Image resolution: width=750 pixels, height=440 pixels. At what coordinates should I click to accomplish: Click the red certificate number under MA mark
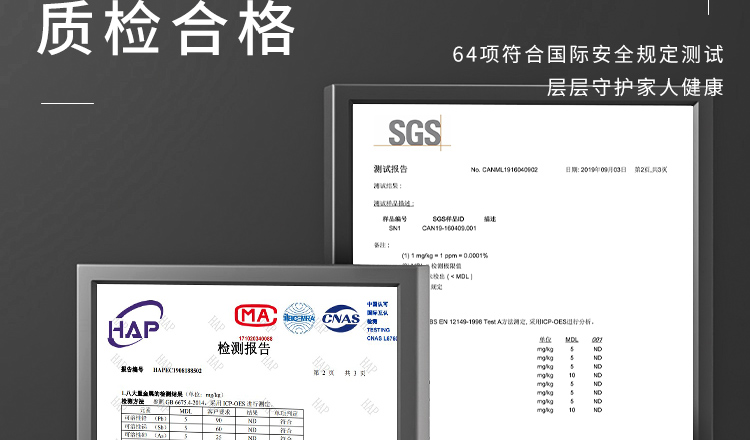(255, 339)
